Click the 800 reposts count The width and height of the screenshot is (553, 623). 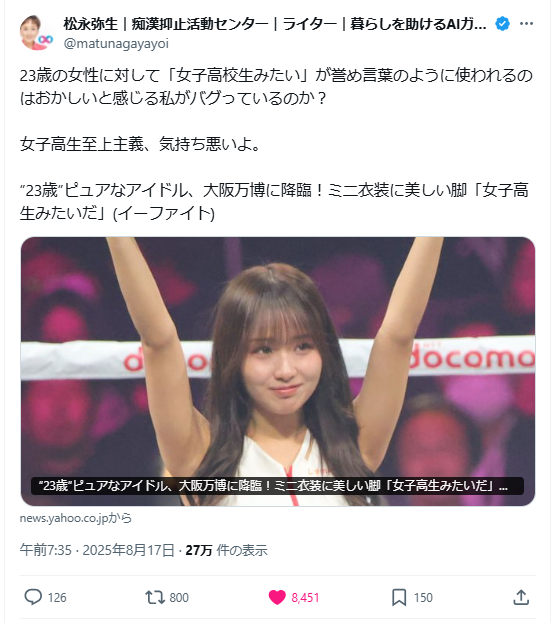point(179,598)
